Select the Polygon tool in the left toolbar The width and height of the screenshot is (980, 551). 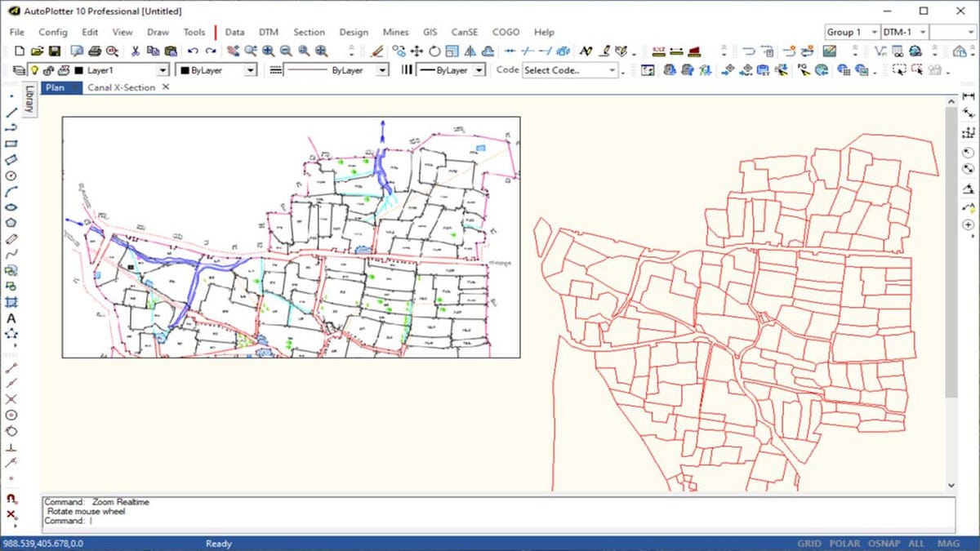point(11,222)
